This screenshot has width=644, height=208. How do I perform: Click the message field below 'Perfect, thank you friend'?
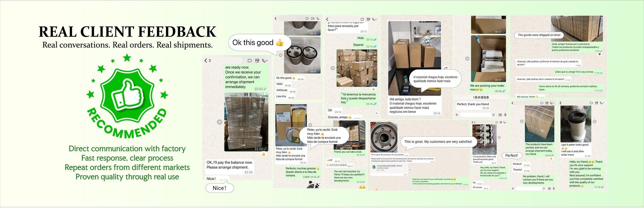click(479, 115)
